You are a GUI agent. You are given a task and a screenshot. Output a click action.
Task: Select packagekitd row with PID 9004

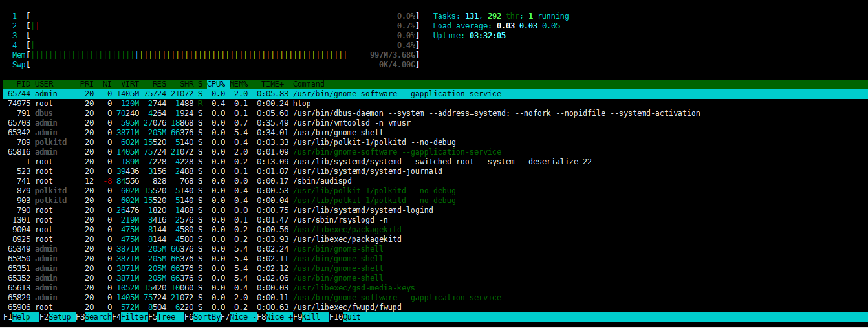tap(434, 230)
